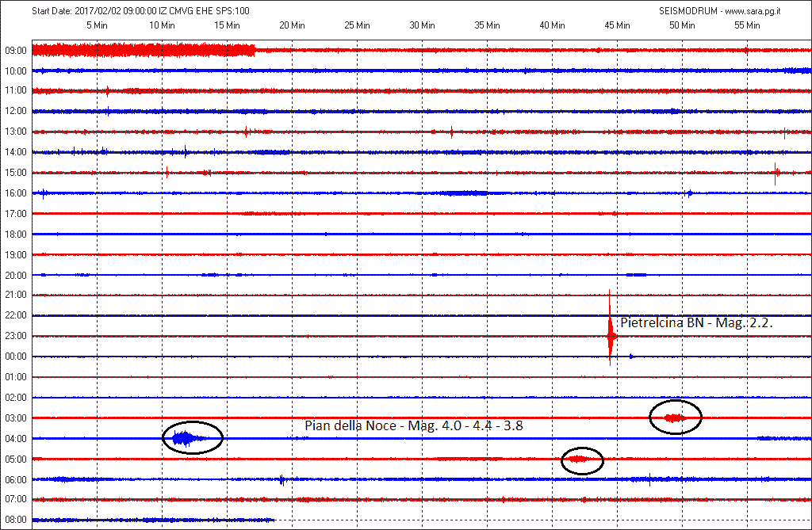Image resolution: width=812 pixels, height=530 pixels.
Task: Click the red spike at end of 15:00 trace
Action: (776, 173)
